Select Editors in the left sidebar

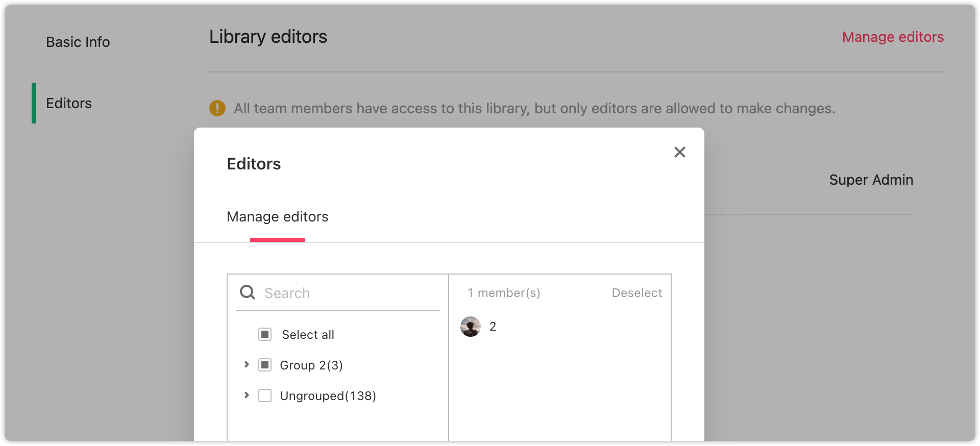tap(69, 103)
